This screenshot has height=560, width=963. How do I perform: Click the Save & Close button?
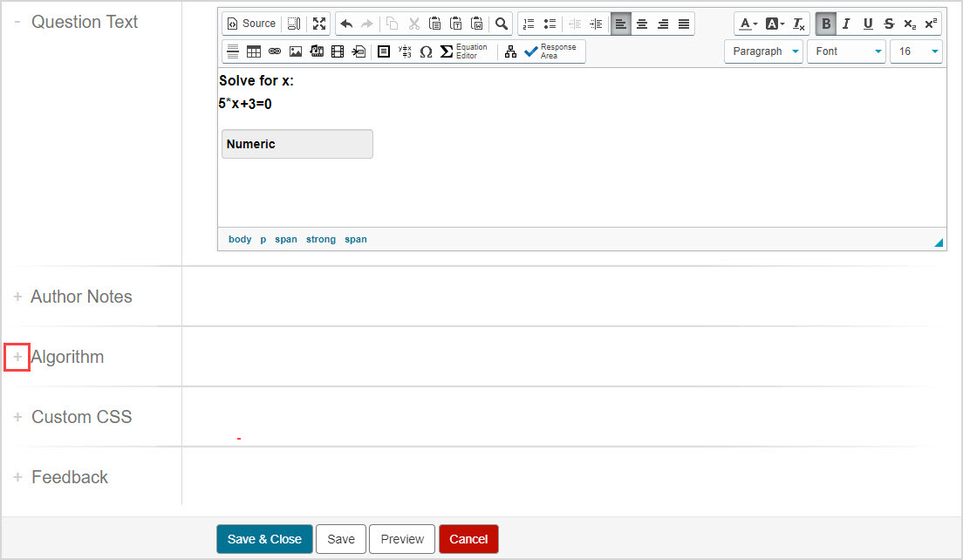click(264, 539)
